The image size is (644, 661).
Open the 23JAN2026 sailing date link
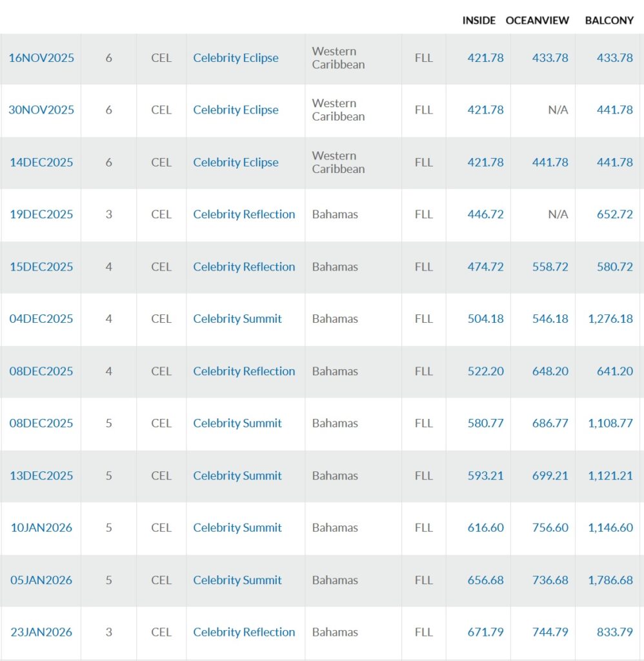coord(41,633)
